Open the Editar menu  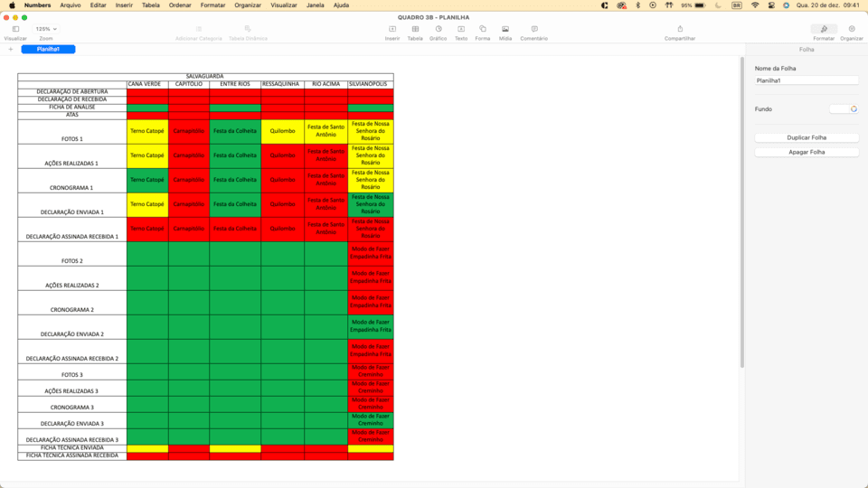[x=98, y=5]
